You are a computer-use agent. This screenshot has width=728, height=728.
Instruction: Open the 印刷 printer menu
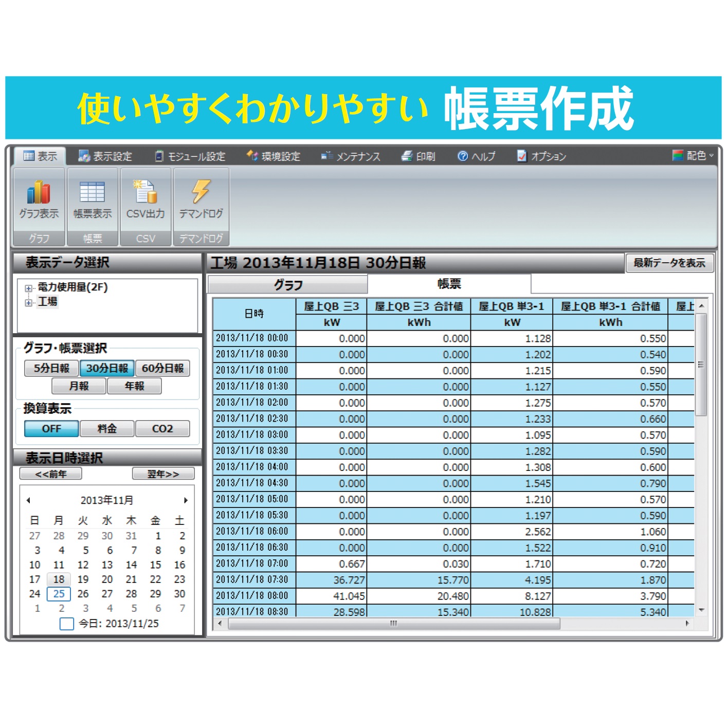pyautogui.click(x=418, y=156)
